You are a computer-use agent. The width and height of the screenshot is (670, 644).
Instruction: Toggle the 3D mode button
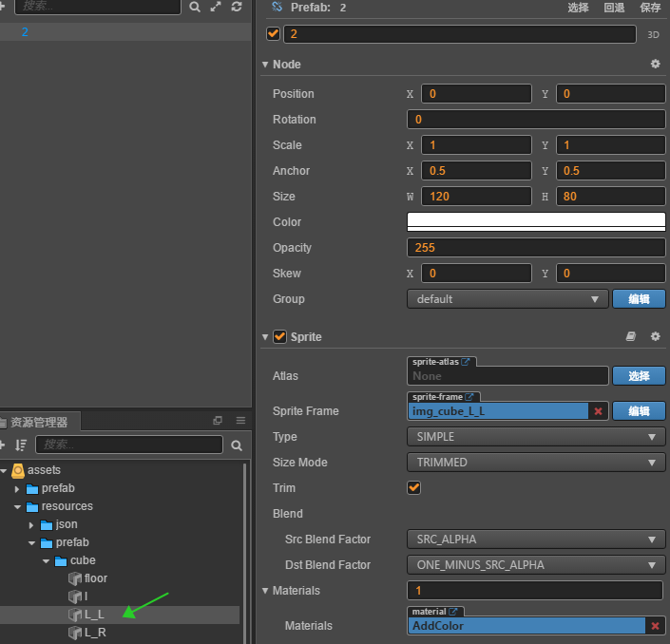pyautogui.click(x=653, y=34)
